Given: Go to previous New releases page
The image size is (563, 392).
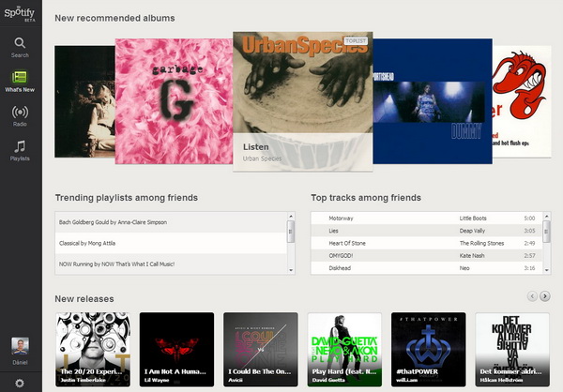Looking at the screenshot, I should click(532, 296).
